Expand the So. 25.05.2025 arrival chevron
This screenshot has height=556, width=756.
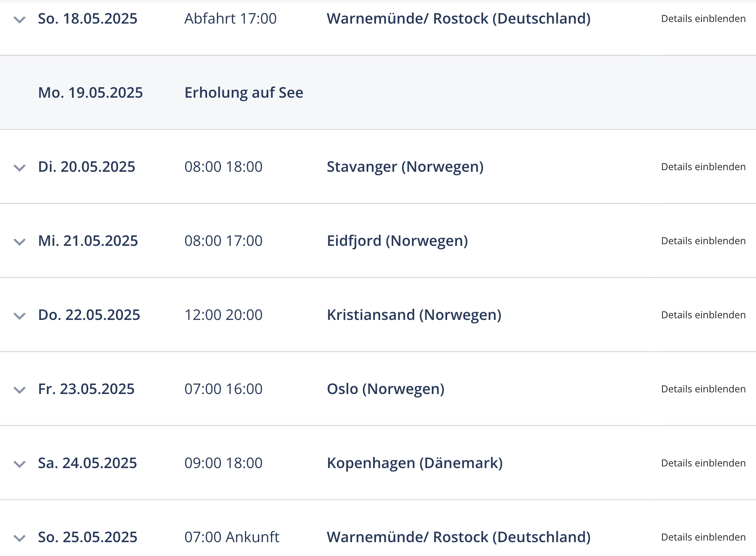point(20,538)
